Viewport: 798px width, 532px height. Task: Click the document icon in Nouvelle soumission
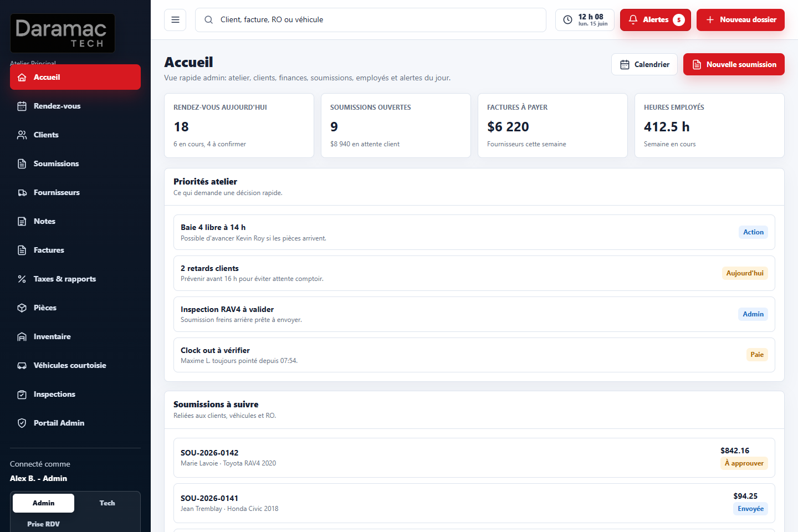pyautogui.click(x=697, y=65)
